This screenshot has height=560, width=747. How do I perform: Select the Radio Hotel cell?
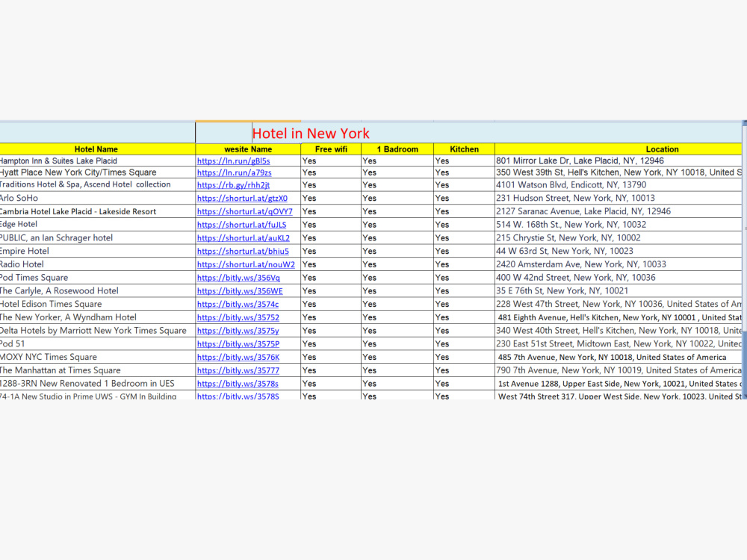pos(97,264)
